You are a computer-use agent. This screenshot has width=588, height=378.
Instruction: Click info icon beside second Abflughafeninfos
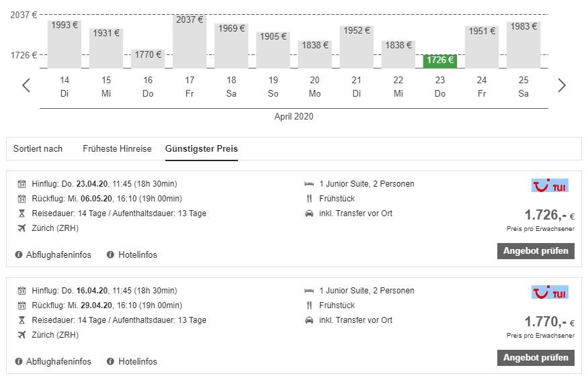point(18,361)
